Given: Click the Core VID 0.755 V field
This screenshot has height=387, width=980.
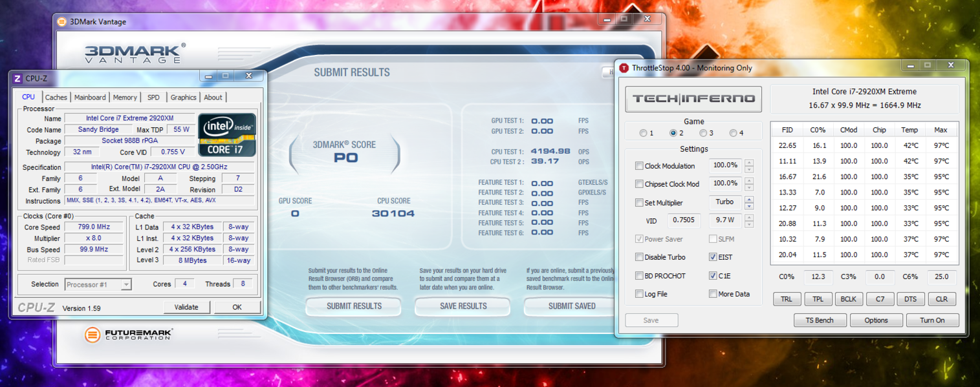Looking at the screenshot, I should pos(172,152).
